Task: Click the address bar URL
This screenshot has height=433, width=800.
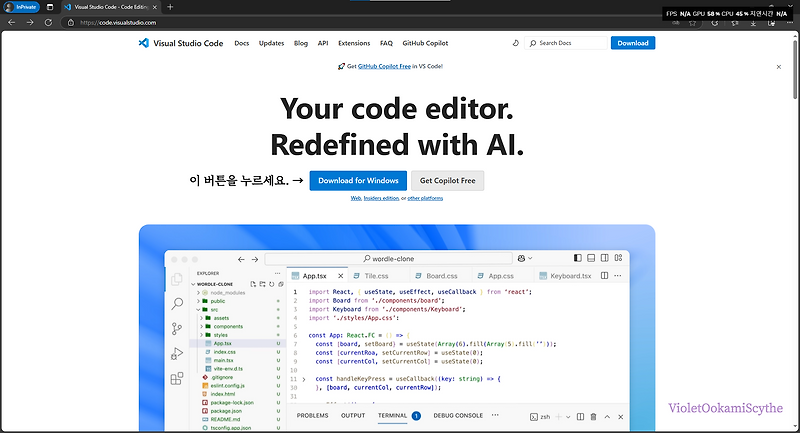Action: click(x=118, y=22)
